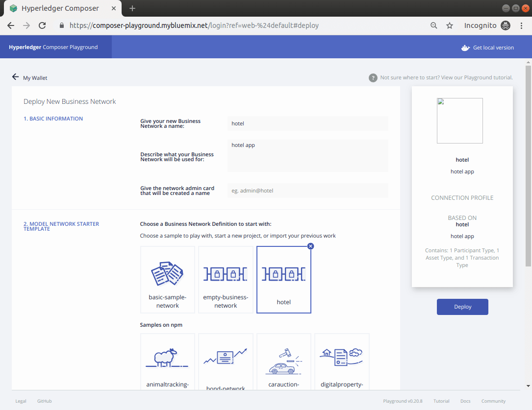The image size is (532, 410).
Task: Click the basic-sample-network label text
Action: [167, 301]
